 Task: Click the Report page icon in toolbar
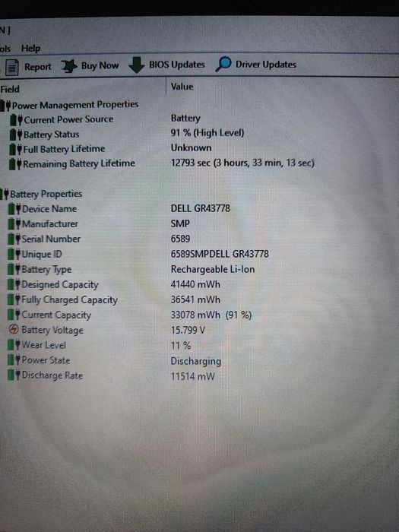tap(12, 67)
